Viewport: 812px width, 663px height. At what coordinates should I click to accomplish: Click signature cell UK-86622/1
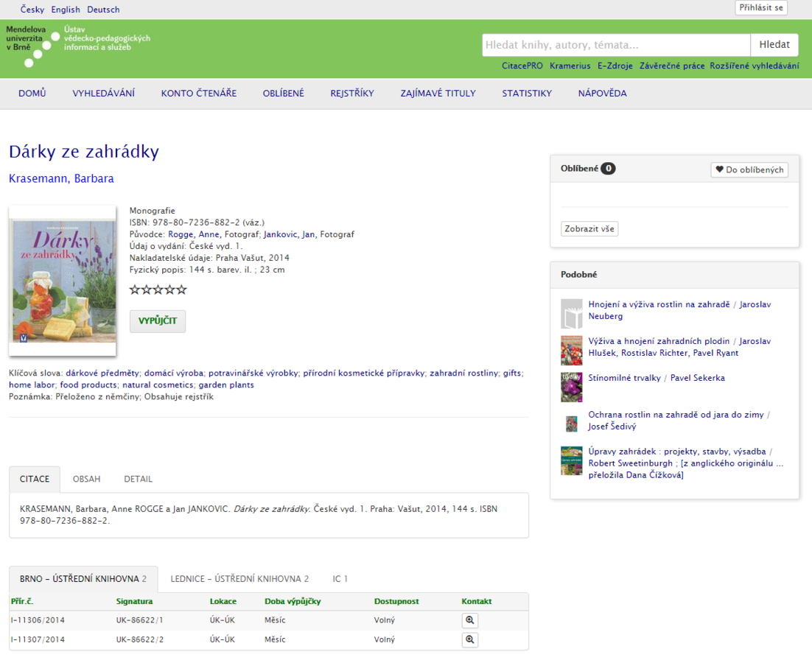(139, 620)
